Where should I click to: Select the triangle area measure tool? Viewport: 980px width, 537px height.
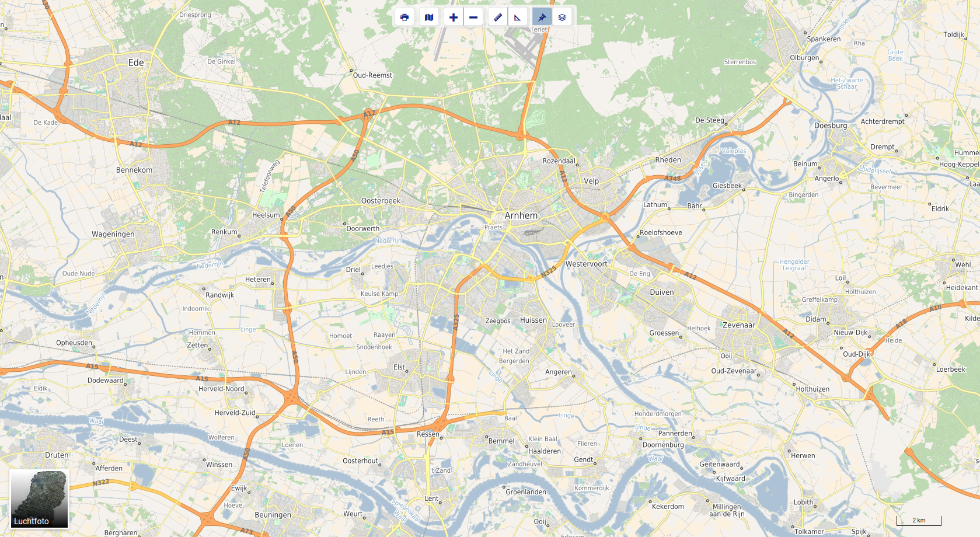pos(518,17)
